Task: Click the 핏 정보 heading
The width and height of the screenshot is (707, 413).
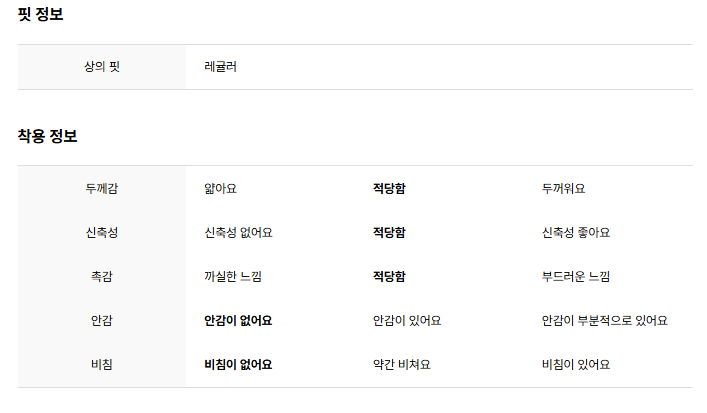Action: (x=41, y=14)
